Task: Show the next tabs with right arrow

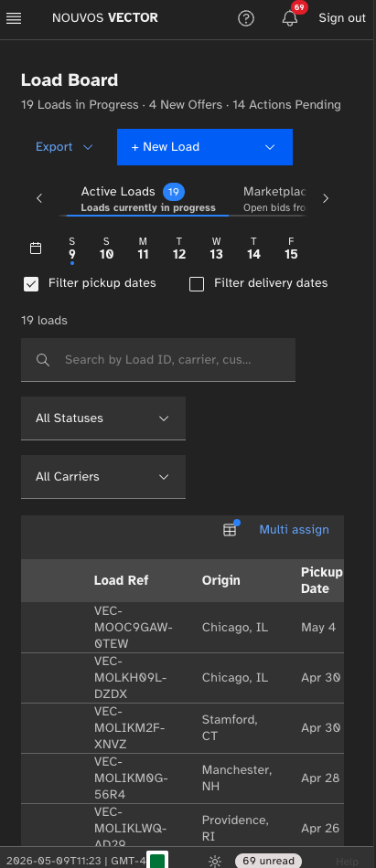Action: click(x=326, y=198)
